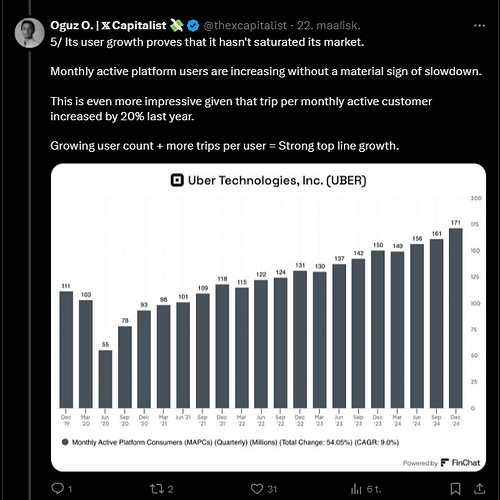Open the three-dot more options menu
This screenshot has height=500, width=500.
pos(479,26)
